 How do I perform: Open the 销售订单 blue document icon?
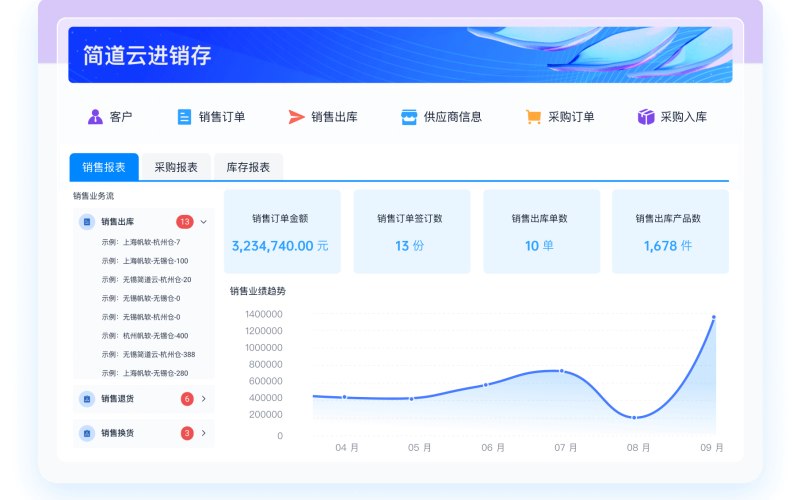[x=184, y=117]
